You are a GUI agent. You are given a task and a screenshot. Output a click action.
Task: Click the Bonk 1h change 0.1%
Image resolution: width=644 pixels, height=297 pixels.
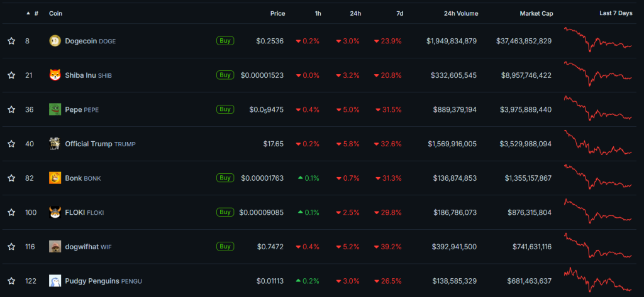(308, 178)
